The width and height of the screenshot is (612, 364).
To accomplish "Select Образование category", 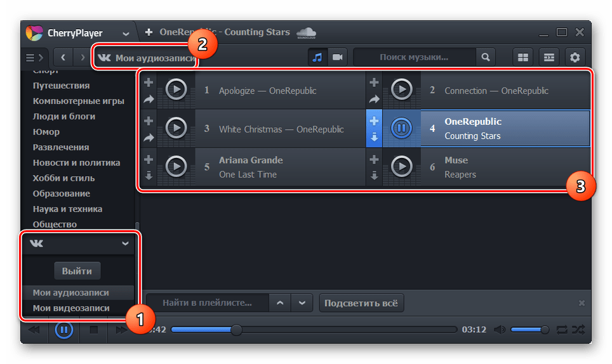I will [x=62, y=193].
